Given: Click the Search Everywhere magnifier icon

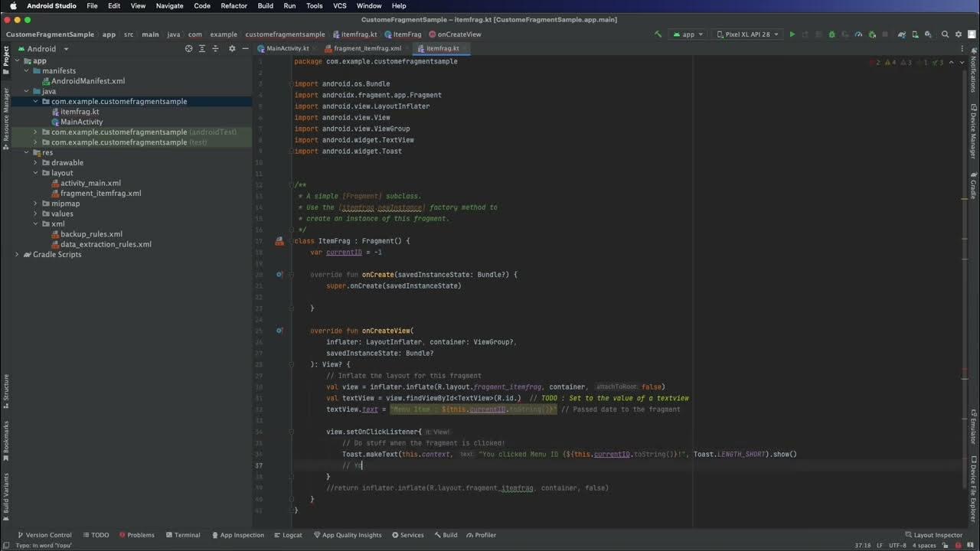Looking at the screenshot, I should (946, 34).
